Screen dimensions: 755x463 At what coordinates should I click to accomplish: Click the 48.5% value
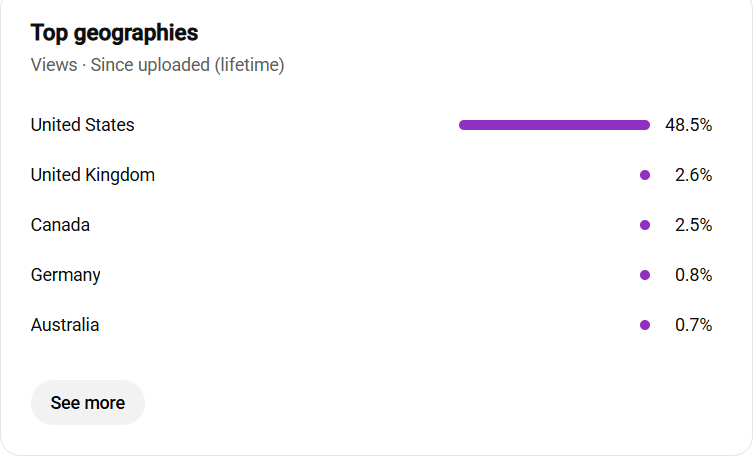point(689,125)
